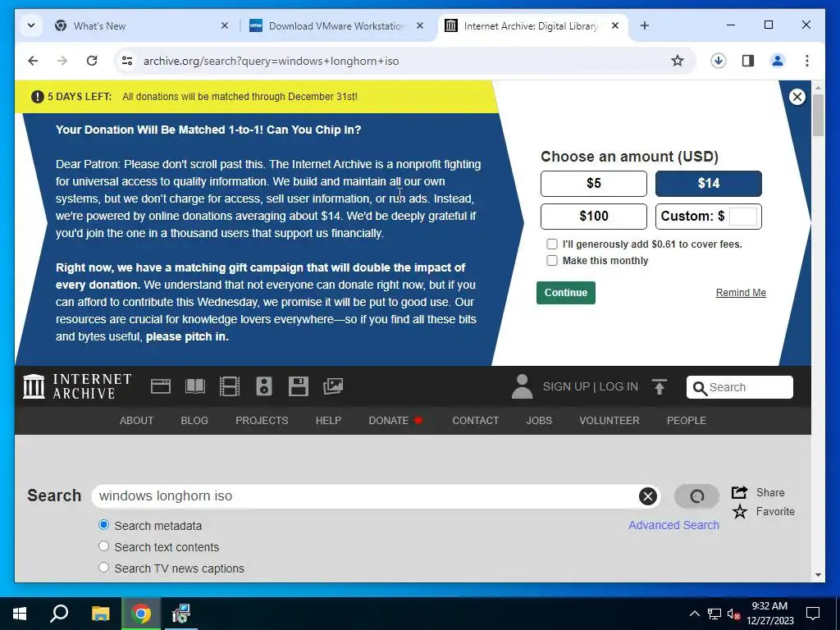Image resolution: width=840 pixels, height=630 pixels.
Task: Click the Custom donation amount field
Action: [x=743, y=217]
